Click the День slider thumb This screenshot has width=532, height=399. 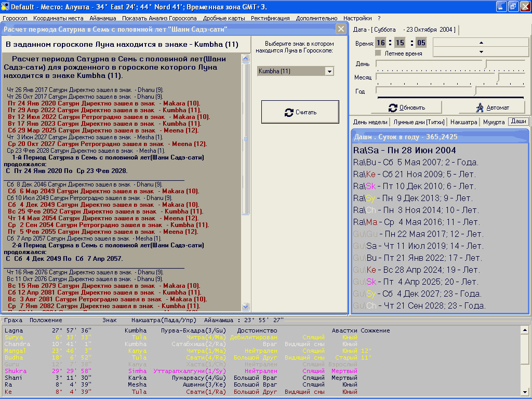(486, 64)
